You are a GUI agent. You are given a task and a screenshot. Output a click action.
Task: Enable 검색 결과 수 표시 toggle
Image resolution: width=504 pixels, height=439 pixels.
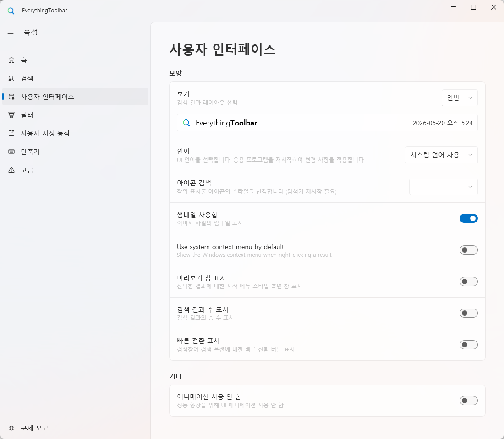[x=468, y=313]
